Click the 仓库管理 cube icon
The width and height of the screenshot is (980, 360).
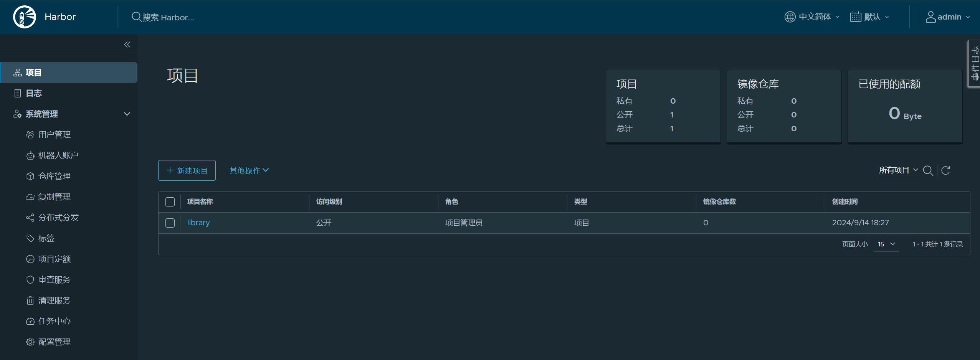pos(30,176)
